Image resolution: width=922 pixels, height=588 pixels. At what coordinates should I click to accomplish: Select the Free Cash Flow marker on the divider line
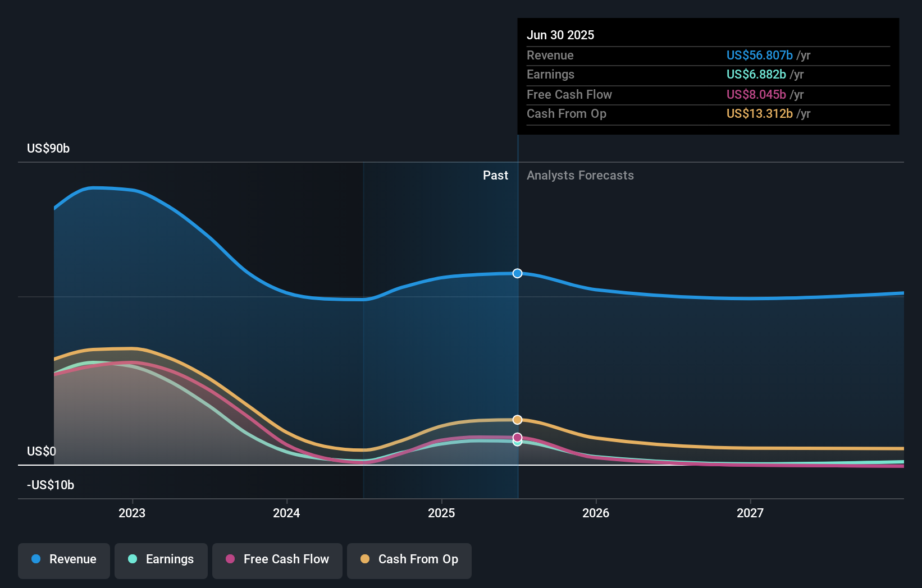(517, 437)
